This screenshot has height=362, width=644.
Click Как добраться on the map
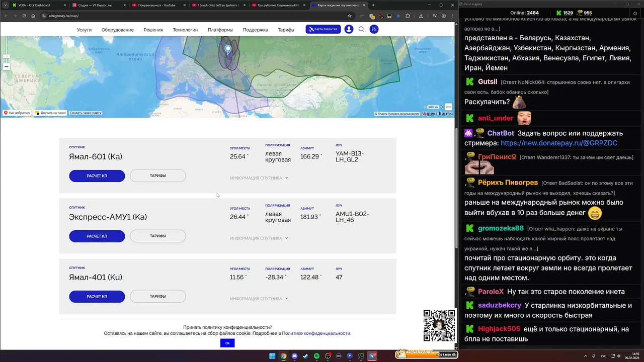point(17,113)
